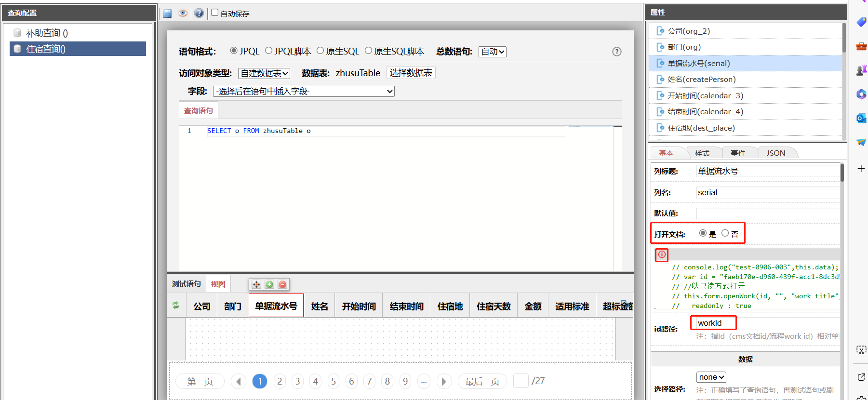Switch to the 测试语句 tab
This screenshot has width=868, height=400.
(x=187, y=284)
